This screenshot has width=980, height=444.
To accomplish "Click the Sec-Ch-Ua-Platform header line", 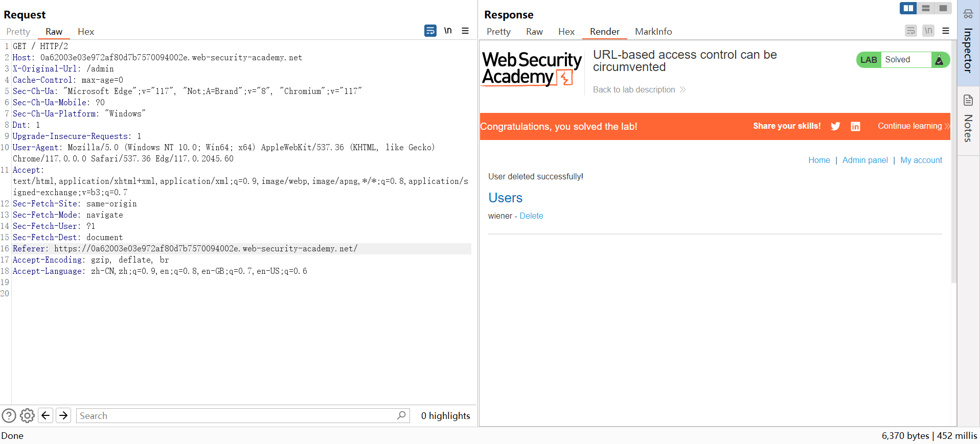I will [x=79, y=114].
